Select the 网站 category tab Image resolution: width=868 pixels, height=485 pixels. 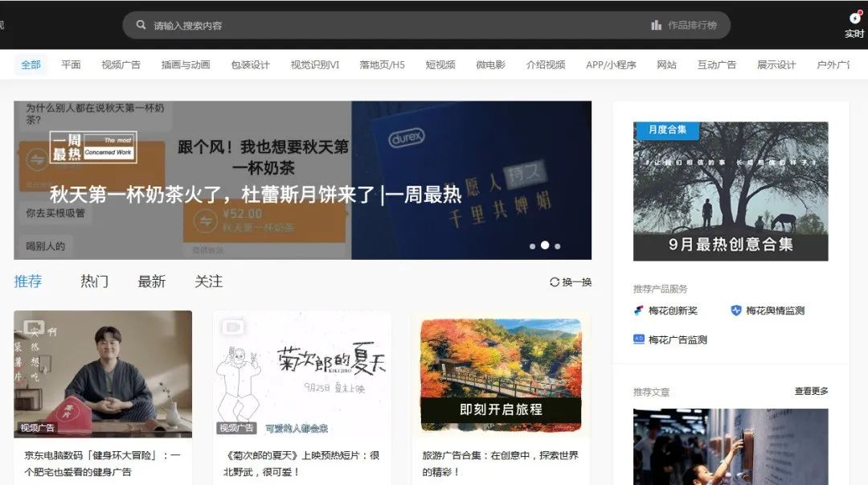666,65
